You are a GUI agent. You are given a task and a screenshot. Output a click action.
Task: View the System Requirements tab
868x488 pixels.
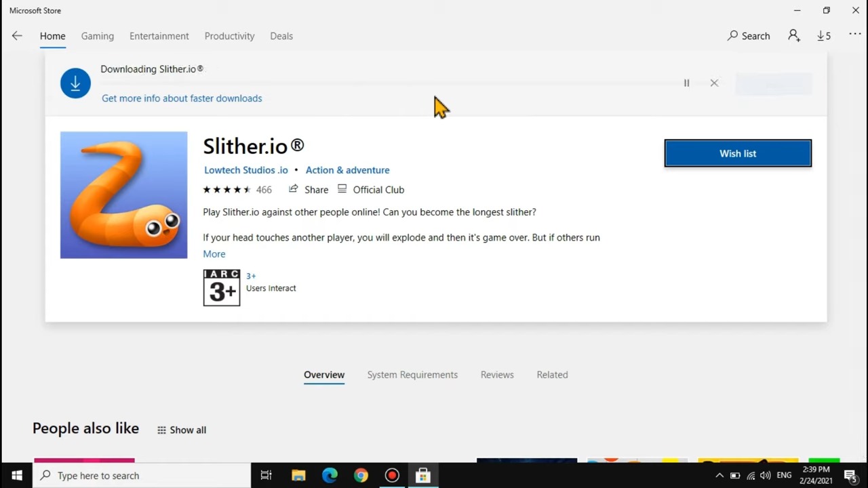point(412,375)
